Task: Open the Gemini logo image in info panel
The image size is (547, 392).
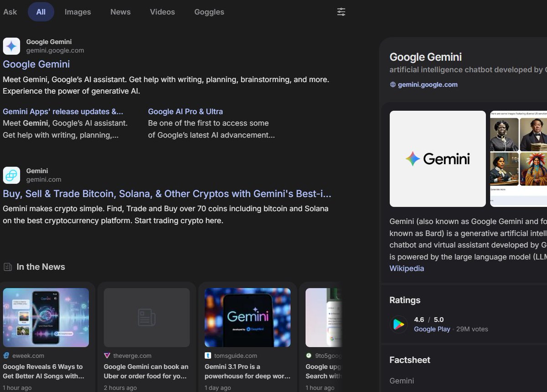Action: point(438,159)
